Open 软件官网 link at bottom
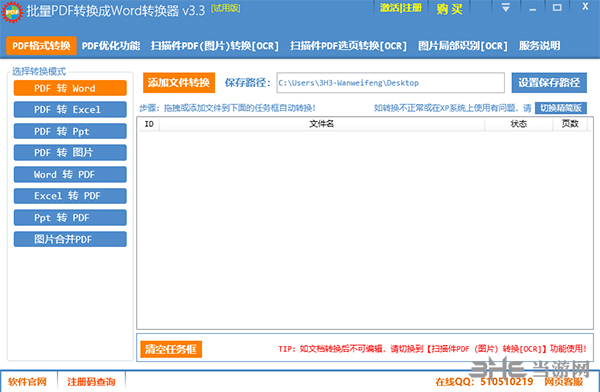The width and height of the screenshot is (600, 392). pyautogui.click(x=28, y=382)
